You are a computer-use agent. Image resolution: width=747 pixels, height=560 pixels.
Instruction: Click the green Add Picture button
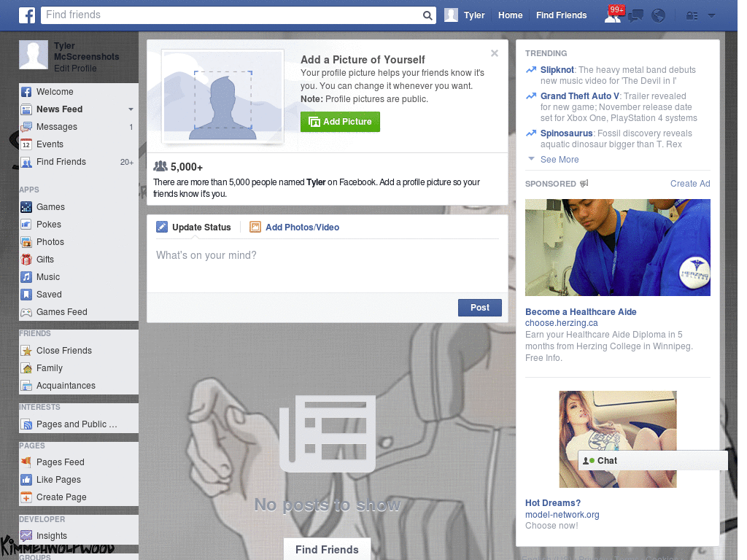point(340,122)
